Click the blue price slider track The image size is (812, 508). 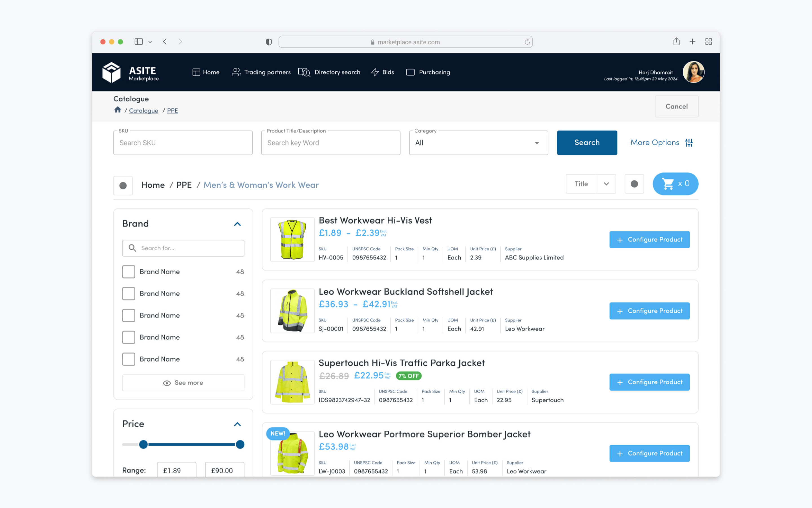point(192,444)
